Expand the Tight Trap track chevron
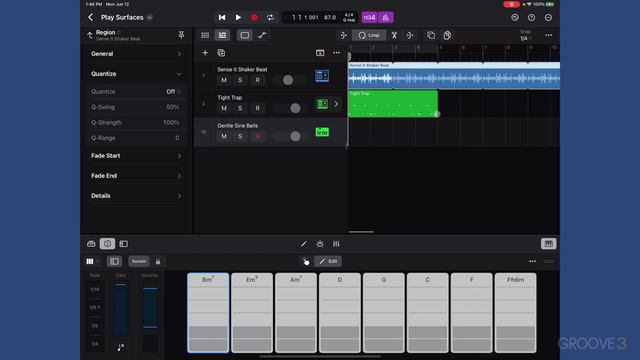The height and width of the screenshot is (360, 640). pyautogui.click(x=336, y=104)
